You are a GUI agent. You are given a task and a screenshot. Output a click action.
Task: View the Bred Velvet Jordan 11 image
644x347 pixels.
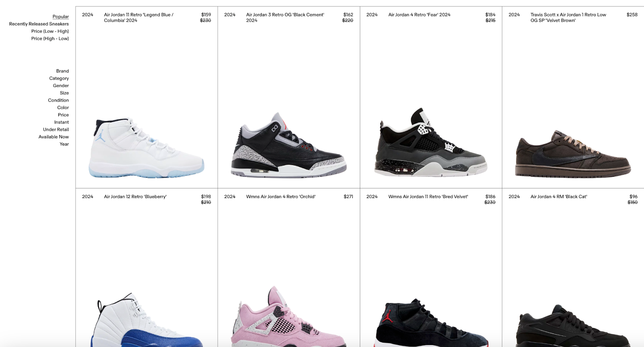pos(431,322)
